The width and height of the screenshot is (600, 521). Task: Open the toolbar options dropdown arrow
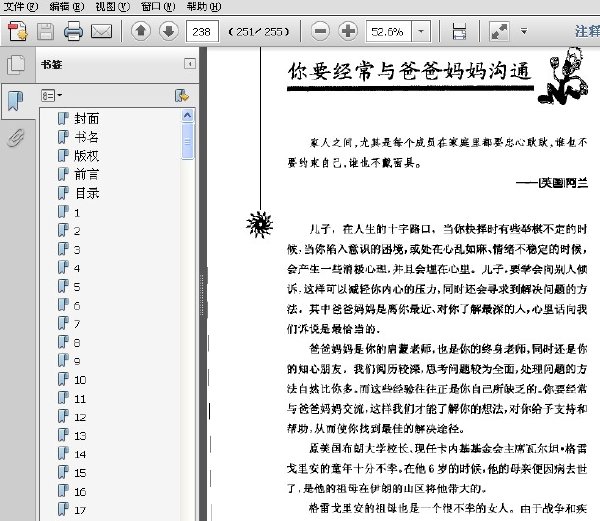click(x=524, y=31)
